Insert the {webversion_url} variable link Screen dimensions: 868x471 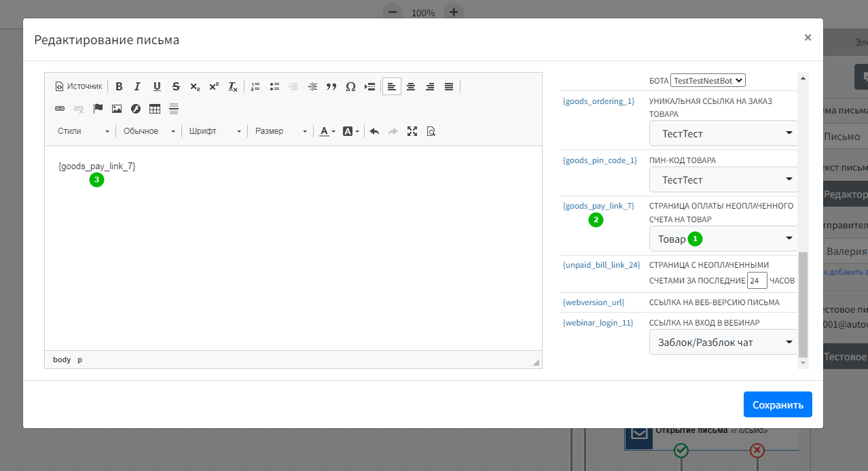(x=594, y=302)
